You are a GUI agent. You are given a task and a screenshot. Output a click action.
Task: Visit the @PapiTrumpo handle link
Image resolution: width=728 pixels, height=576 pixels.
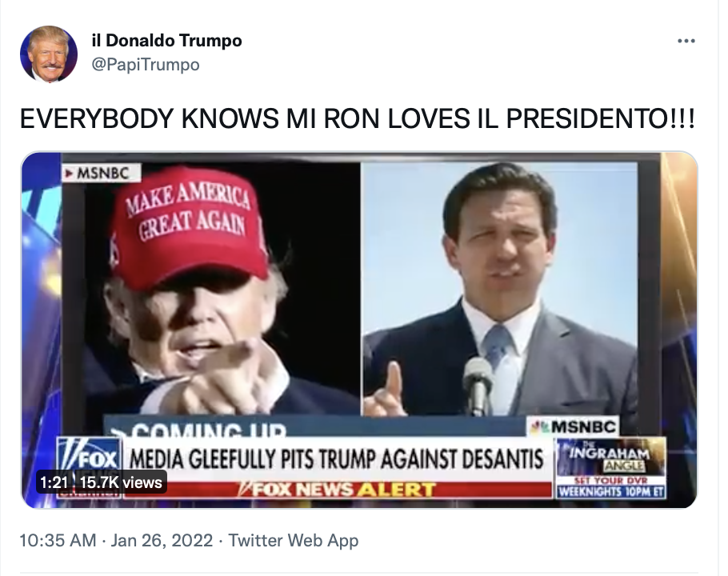(x=146, y=65)
